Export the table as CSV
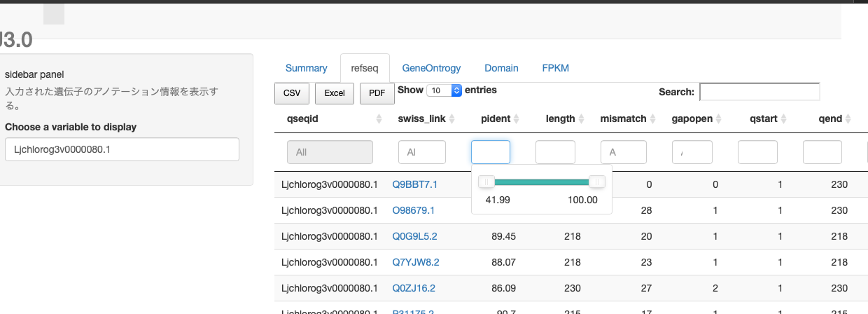The width and height of the screenshot is (868, 314). (x=292, y=93)
